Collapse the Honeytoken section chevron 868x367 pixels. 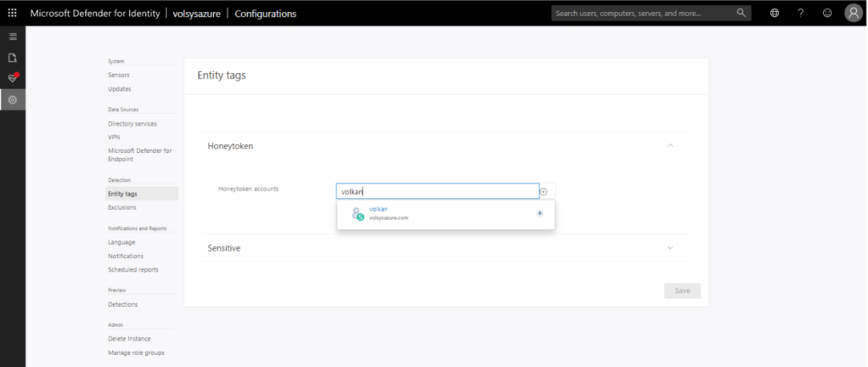[x=670, y=146]
